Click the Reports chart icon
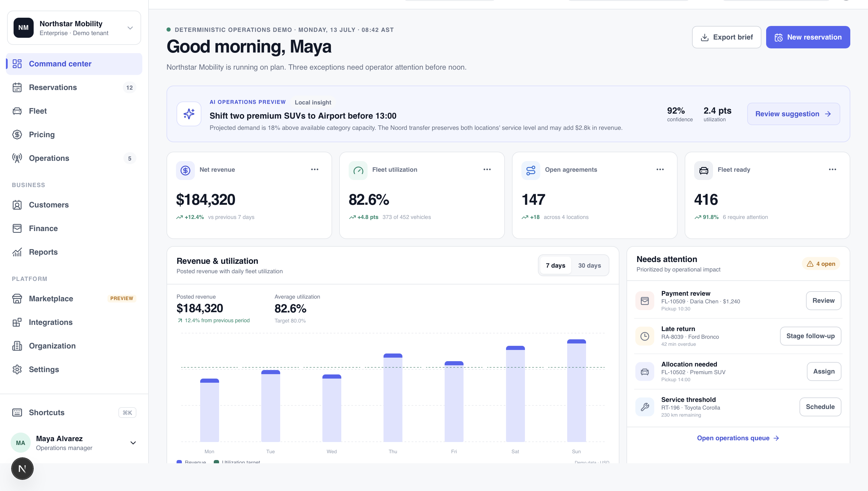The image size is (868, 491). pos(17,252)
